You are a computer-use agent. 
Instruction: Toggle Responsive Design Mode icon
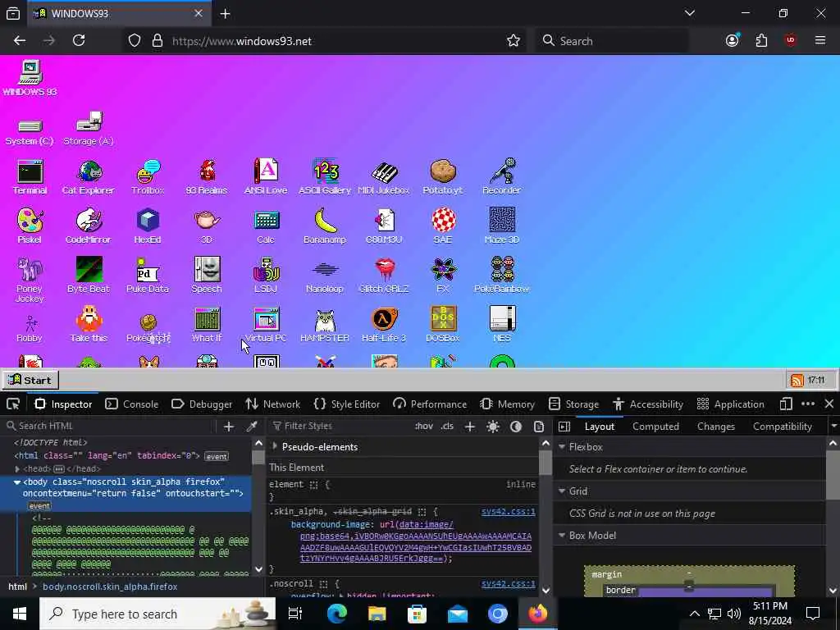tap(786, 404)
